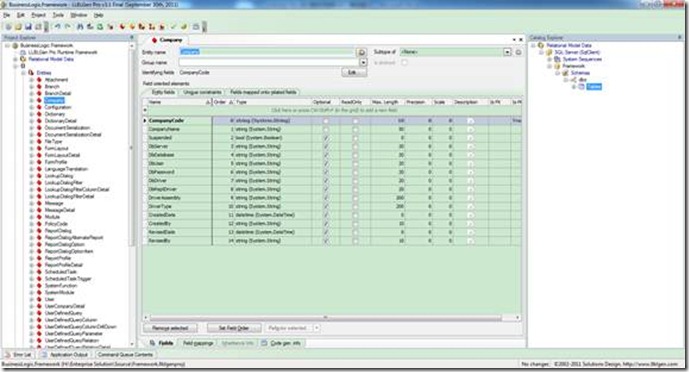Screen dimensions: 689x372
Task: Click the Remove selected button
Action: point(170,328)
